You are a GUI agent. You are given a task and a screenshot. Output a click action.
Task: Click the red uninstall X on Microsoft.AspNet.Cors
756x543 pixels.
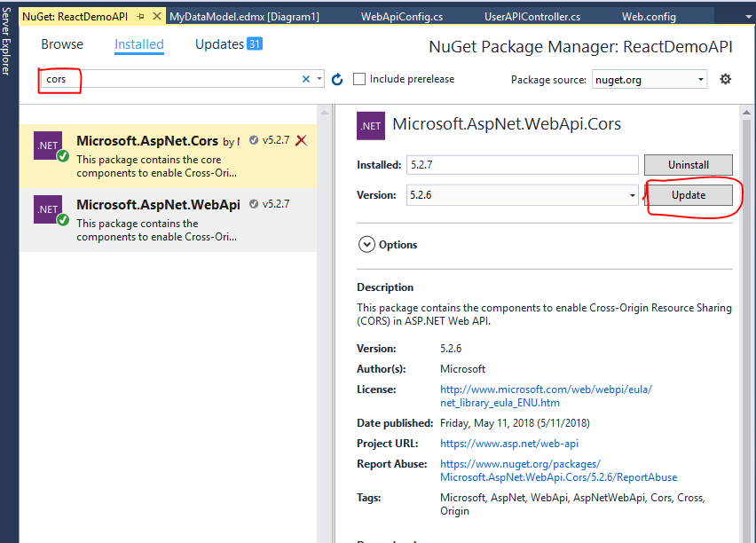pyautogui.click(x=302, y=140)
